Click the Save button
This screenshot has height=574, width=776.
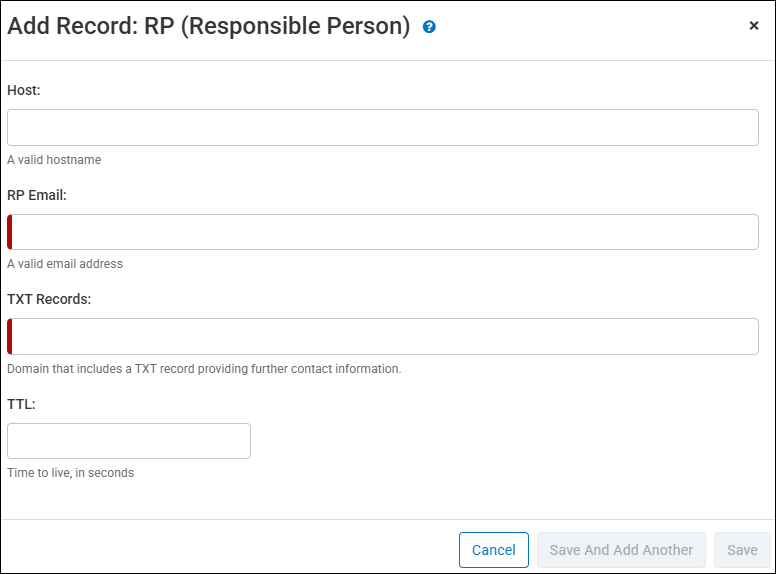click(x=742, y=550)
